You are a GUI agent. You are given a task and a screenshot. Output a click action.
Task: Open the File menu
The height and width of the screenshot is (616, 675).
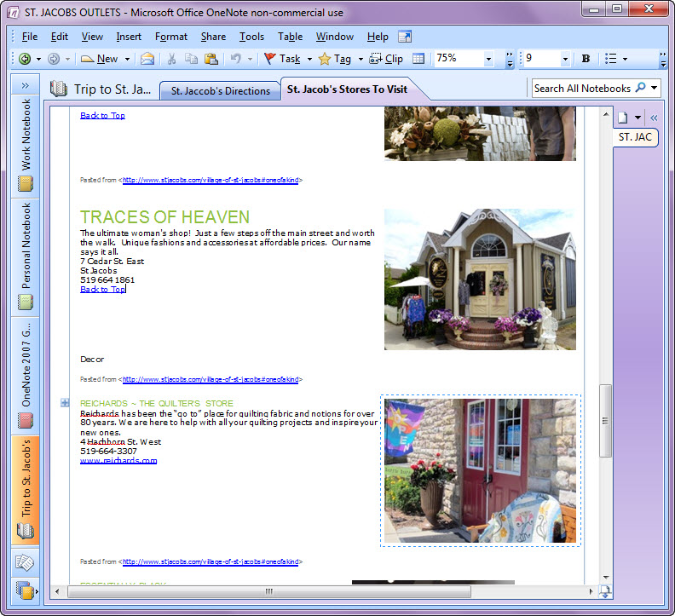click(30, 37)
